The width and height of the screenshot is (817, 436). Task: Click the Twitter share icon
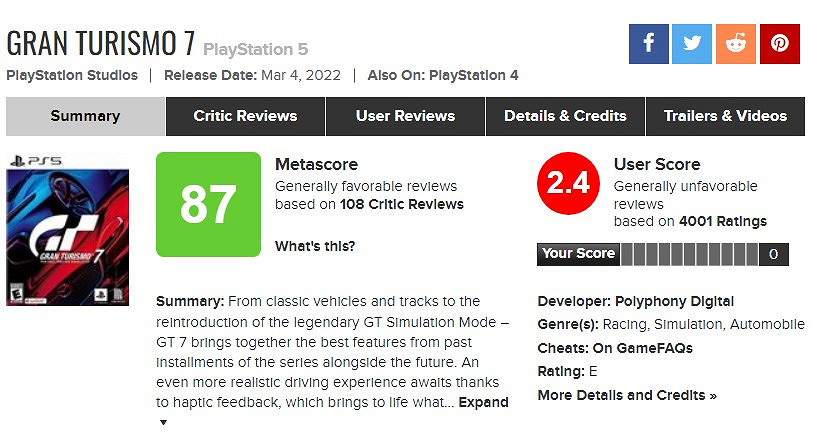692,44
